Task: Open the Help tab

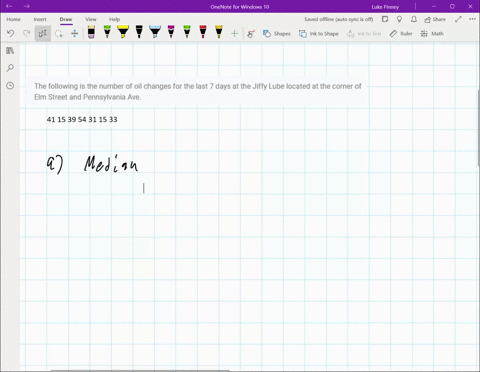Action: (114, 19)
